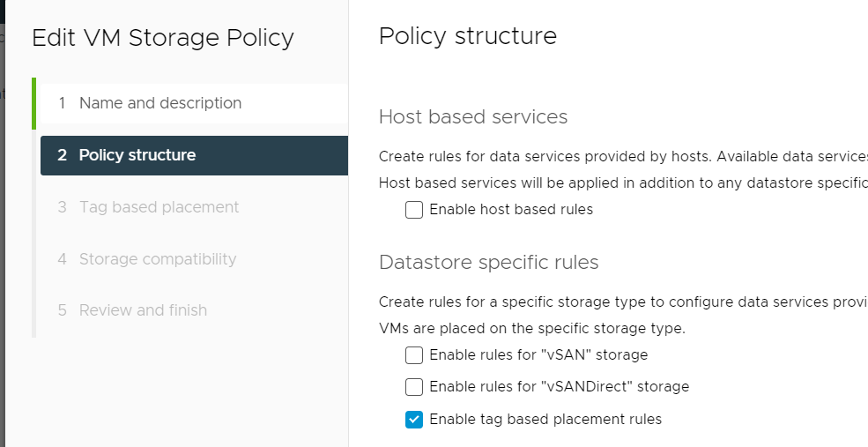The height and width of the screenshot is (447, 868).
Task: Go to the Name and description step
Action: pyautogui.click(x=160, y=103)
